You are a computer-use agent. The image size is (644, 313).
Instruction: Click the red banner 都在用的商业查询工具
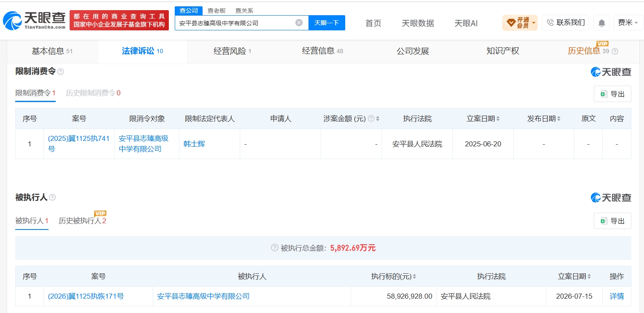119,20
